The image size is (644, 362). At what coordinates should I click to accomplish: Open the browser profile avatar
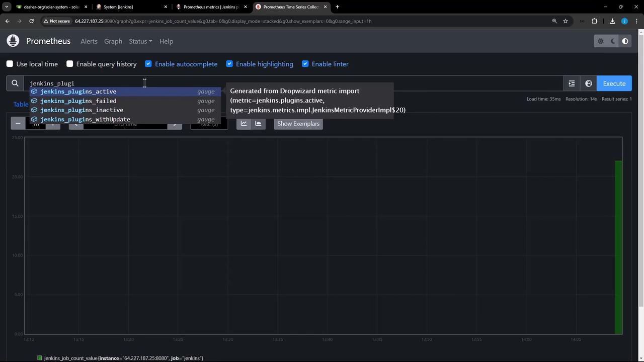[624, 21]
